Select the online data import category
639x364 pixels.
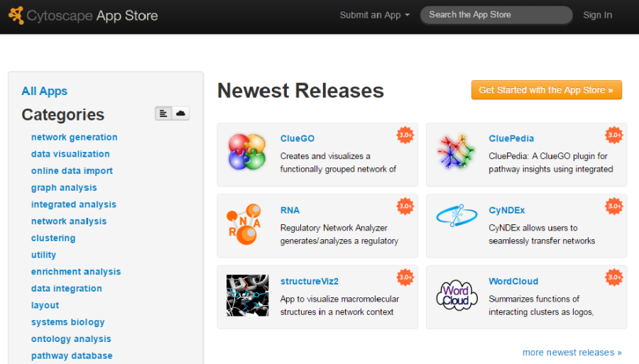pos(72,171)
